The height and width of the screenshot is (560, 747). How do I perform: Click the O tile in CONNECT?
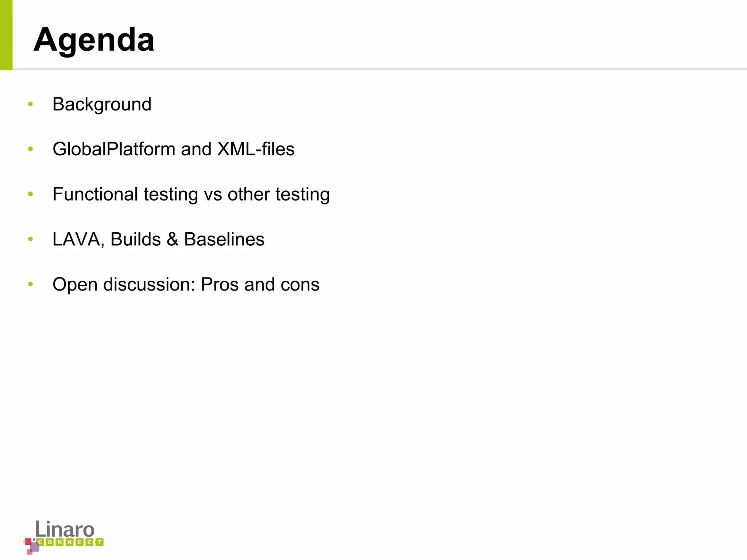pyautogui.click(x=50, y=542)
